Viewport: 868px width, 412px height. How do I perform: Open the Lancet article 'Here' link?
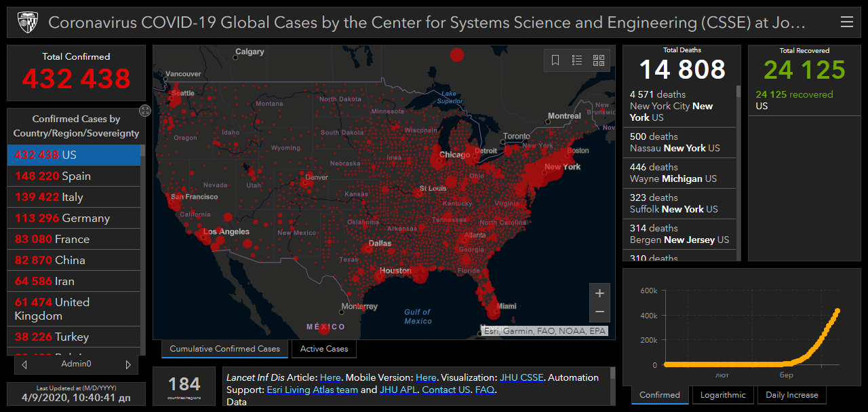click(330, 377)
